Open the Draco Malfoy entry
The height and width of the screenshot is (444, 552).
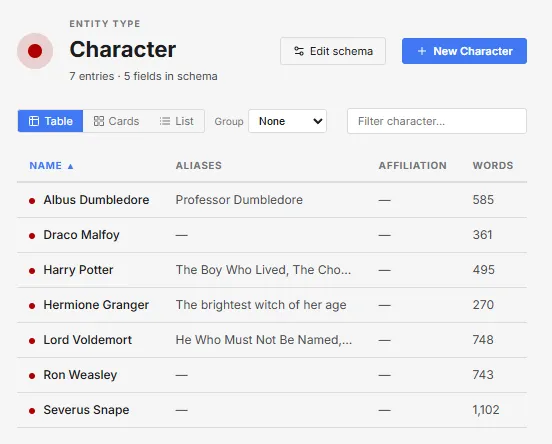[81, 235]
